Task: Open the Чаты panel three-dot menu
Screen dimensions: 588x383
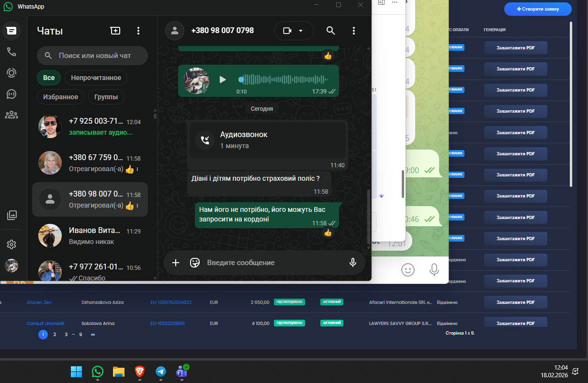Action: pyautogui.click(x=138, y=31)
